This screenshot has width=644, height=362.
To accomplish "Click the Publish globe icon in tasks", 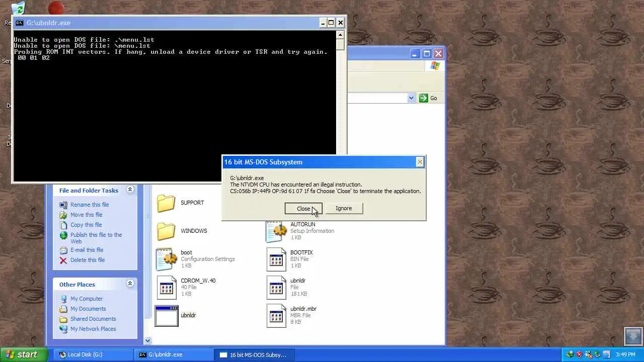I will pyautogui.click(x=63, y=235).
